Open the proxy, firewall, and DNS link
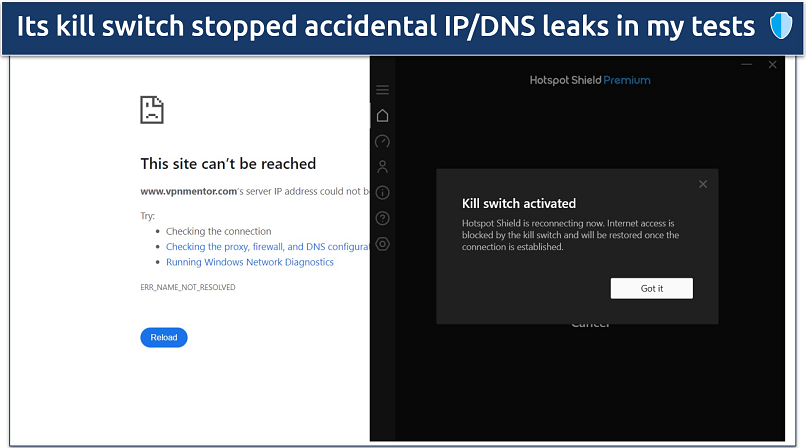806x448 pixels. (x=267, y=247)
